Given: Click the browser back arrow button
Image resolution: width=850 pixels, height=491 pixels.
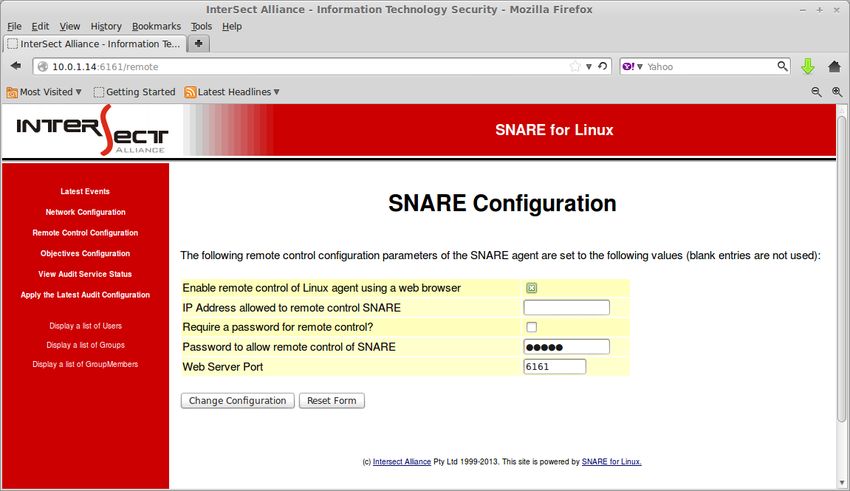Looking at the screenshot, I should pos(16,66).
